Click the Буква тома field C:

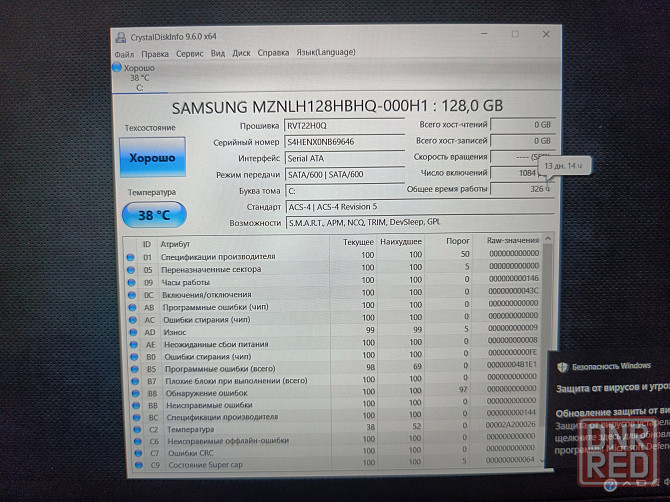[x=344, y=191]
